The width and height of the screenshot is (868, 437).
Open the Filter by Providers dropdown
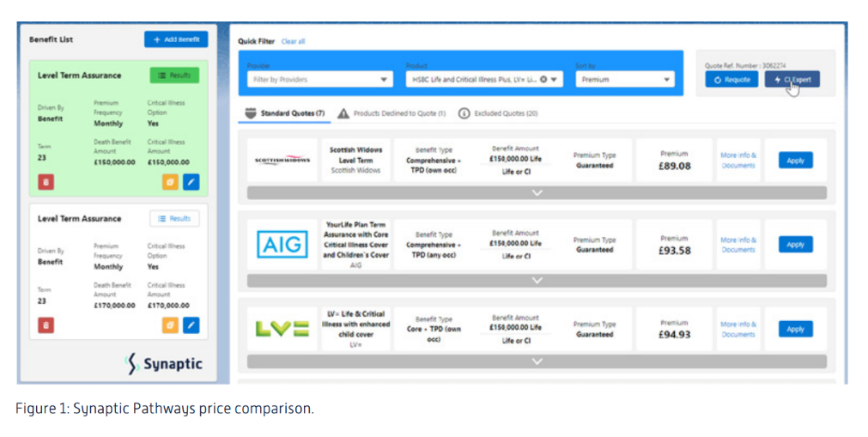click(320, 79)
